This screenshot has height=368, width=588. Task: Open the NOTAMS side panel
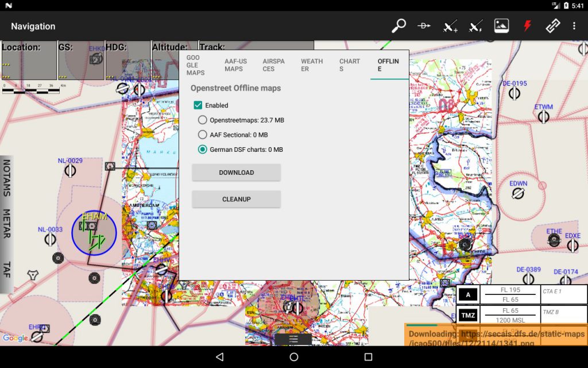click(x=7, y=180)
